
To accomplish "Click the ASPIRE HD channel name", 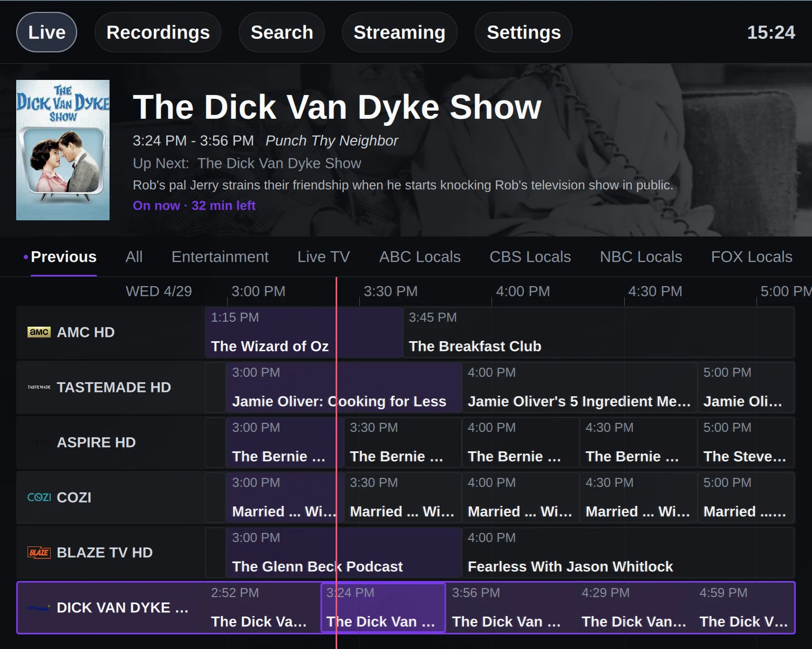I will click(x=96, y=442).
